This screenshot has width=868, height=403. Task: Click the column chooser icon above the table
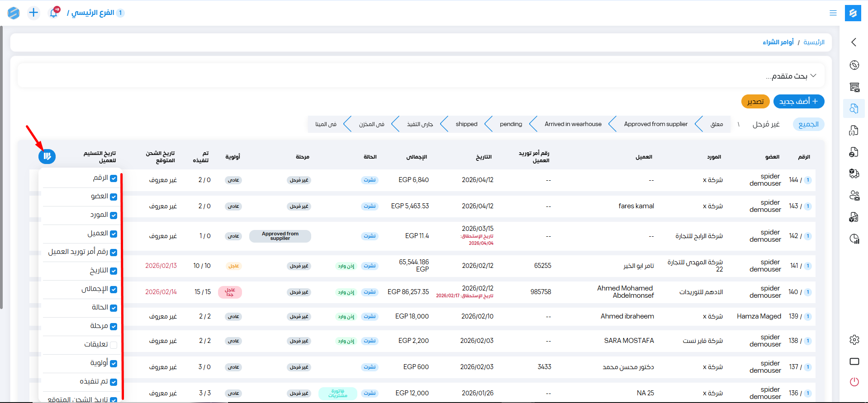(47, 156)
